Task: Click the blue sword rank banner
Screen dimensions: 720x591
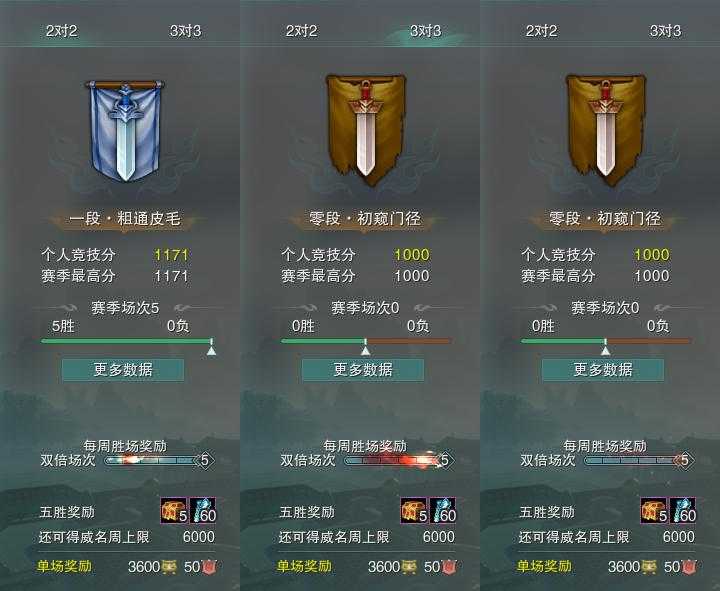Action: pos(125,131)
